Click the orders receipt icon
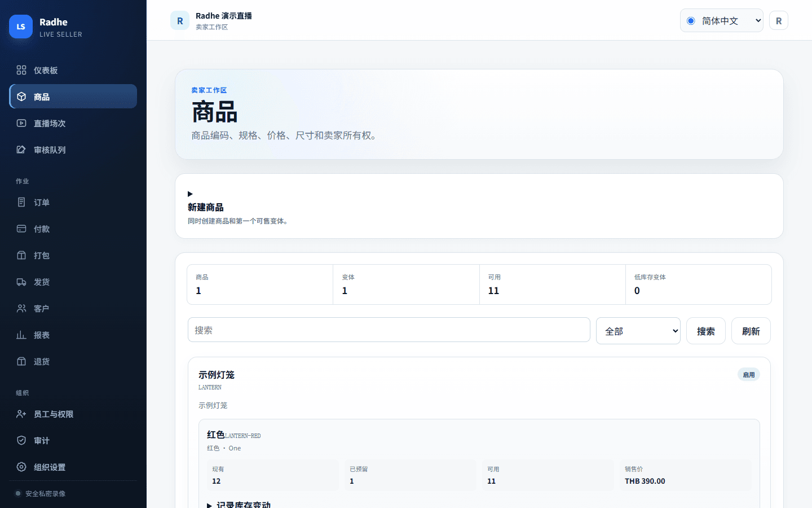Screen dimensions: 812x508 [21, 202]
